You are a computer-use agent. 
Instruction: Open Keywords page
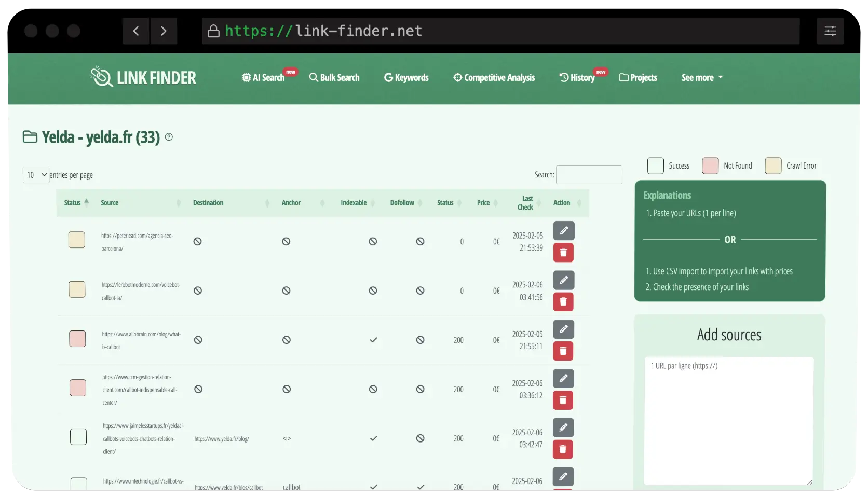[406, 77]
